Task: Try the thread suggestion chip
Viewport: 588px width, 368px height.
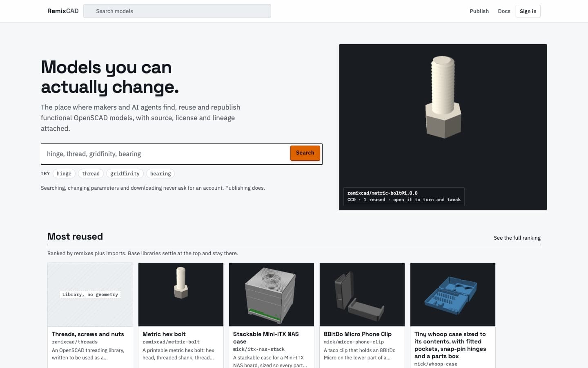Action: [91, 174]
